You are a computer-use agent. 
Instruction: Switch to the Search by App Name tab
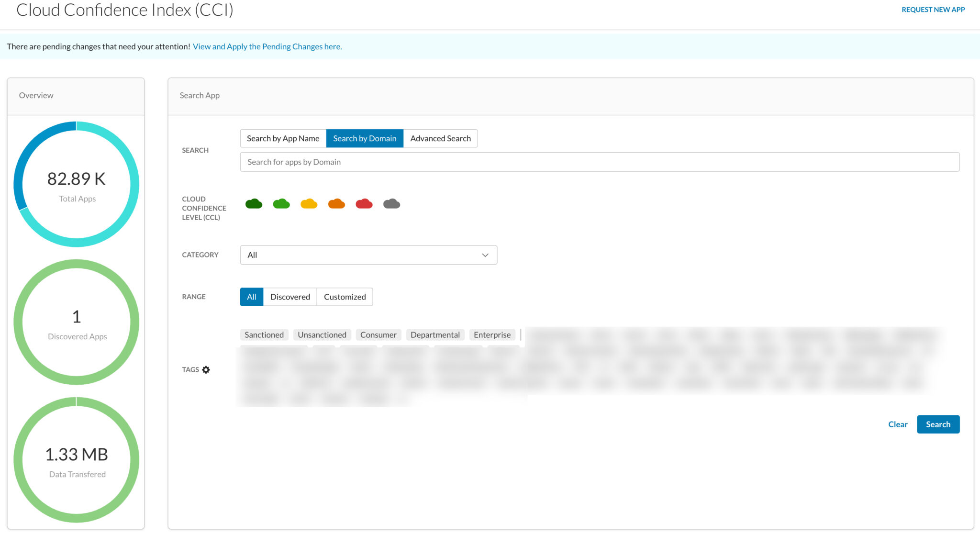pos(283,138)
